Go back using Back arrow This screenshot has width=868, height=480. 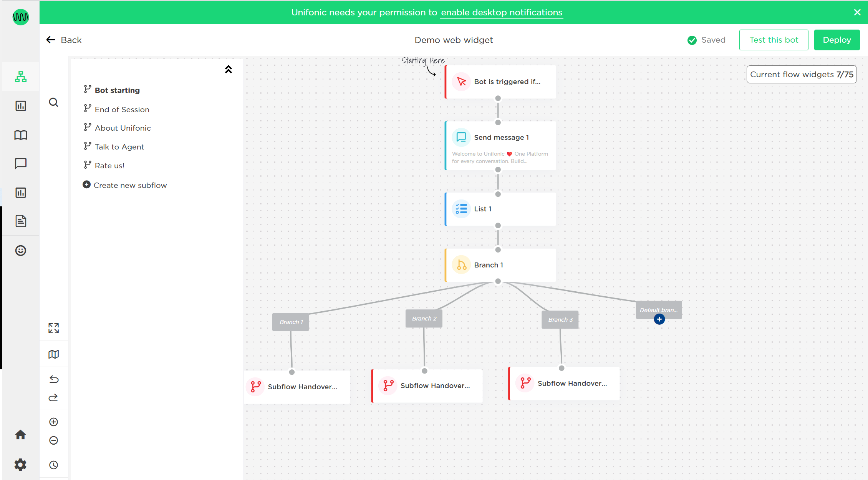(64, 40)
